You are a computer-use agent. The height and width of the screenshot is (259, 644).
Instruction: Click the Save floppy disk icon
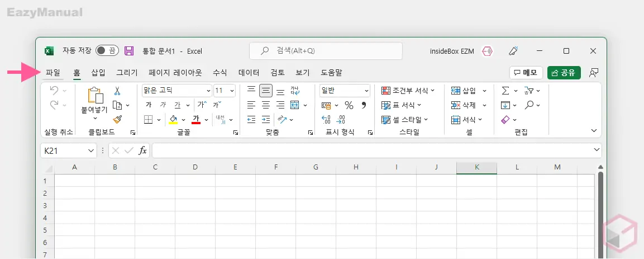[x=129, y=51]
